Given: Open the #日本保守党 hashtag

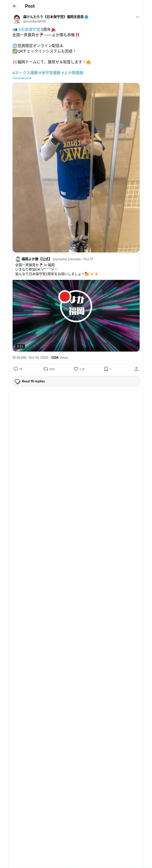Looking at the screenshot, I should (x=29, y=30).
